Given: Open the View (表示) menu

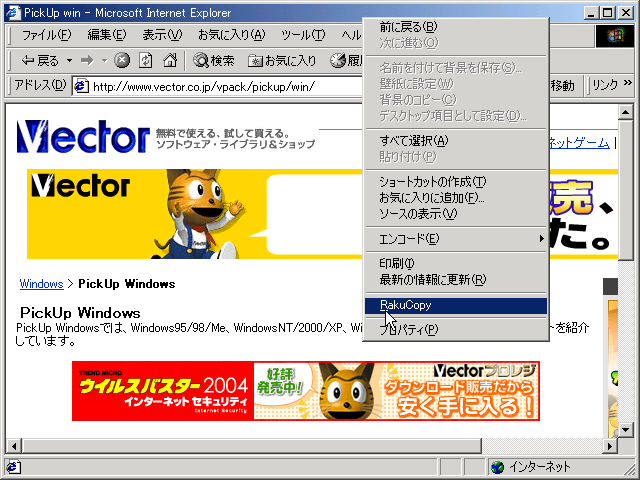Looking at the screenshot, I should [x=162, y=35].
